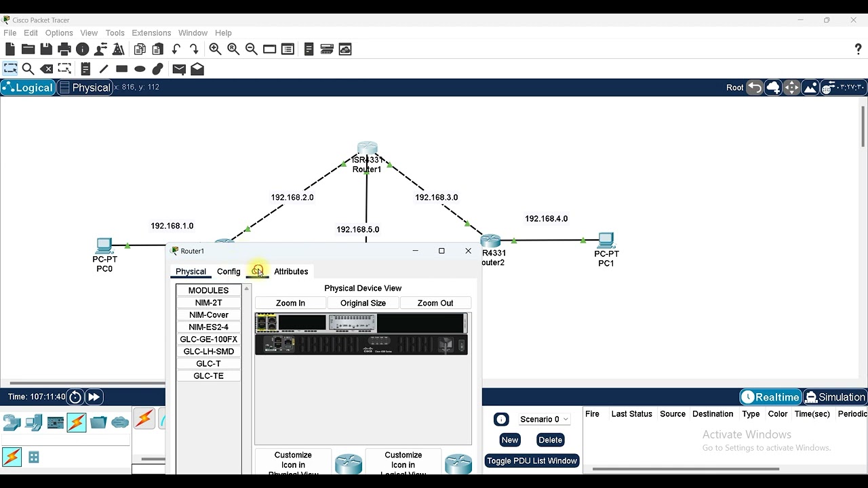Activate the Delete tool
The image size is (868, 488).
point(46,68)
